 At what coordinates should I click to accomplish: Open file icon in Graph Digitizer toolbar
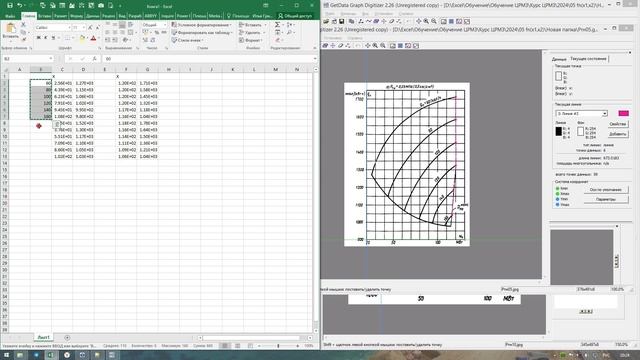pos(326,21)
